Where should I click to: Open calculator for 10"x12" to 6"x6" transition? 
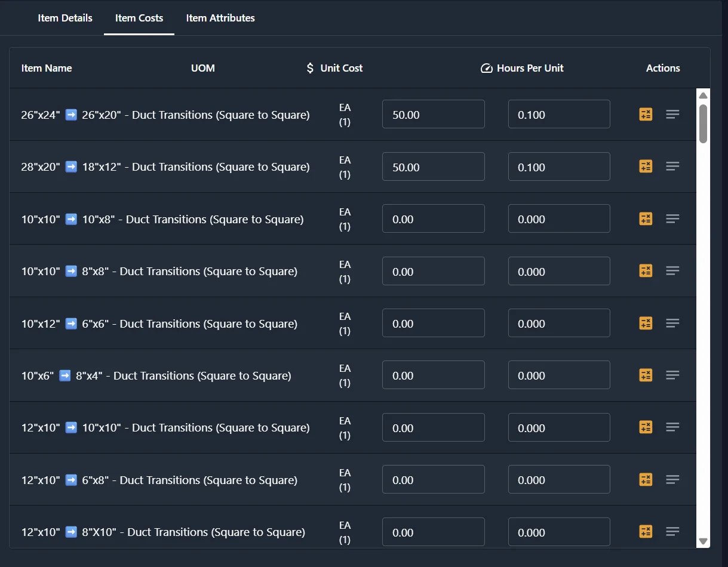point(646,323)
